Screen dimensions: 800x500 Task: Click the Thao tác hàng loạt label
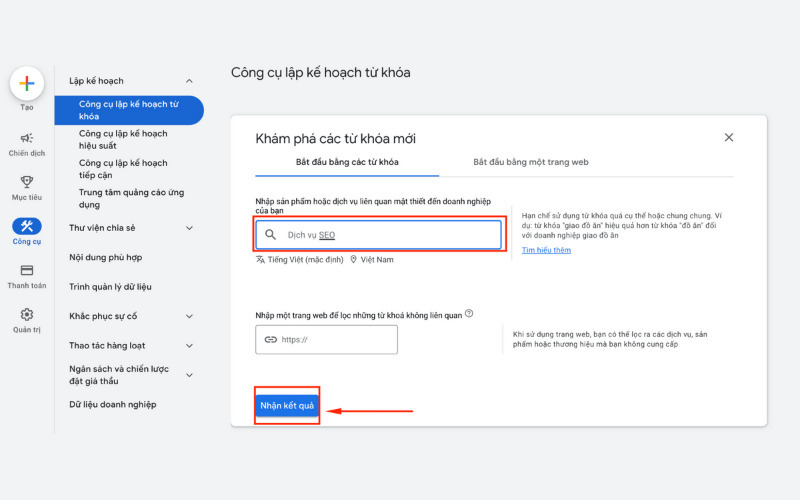click(x=107, y=346)
